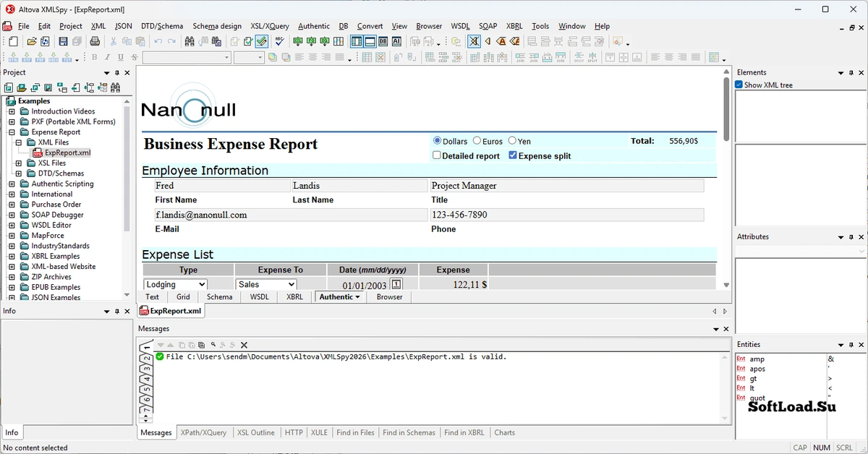Open the calendar date picker icon
Image resolution: width=868 pixels, height=454 pixels.
click(396, 284)
